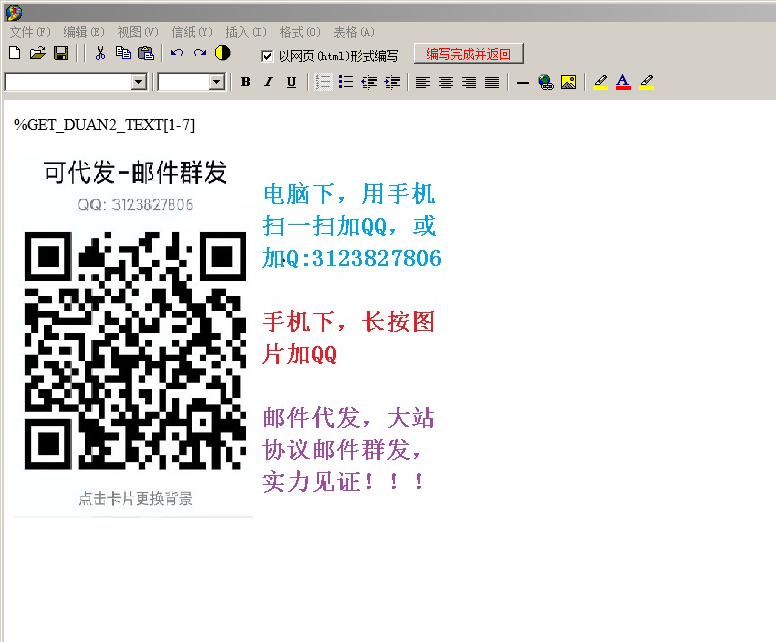Open the 表格(A) menu
This screenshot has width=776, height=642.
[354, 32]
